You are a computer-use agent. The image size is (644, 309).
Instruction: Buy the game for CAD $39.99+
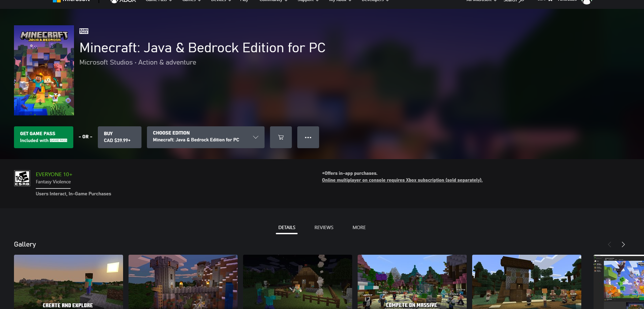(120, 137)
